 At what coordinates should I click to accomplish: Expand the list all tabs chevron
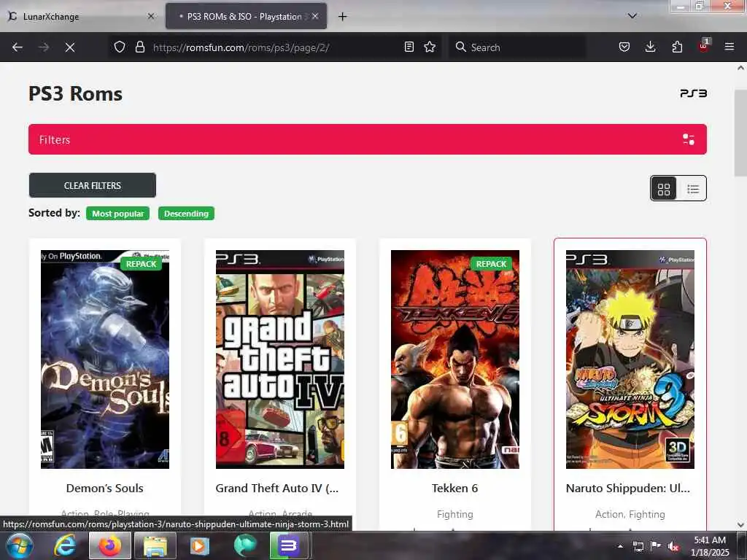(x=632, y=16)
